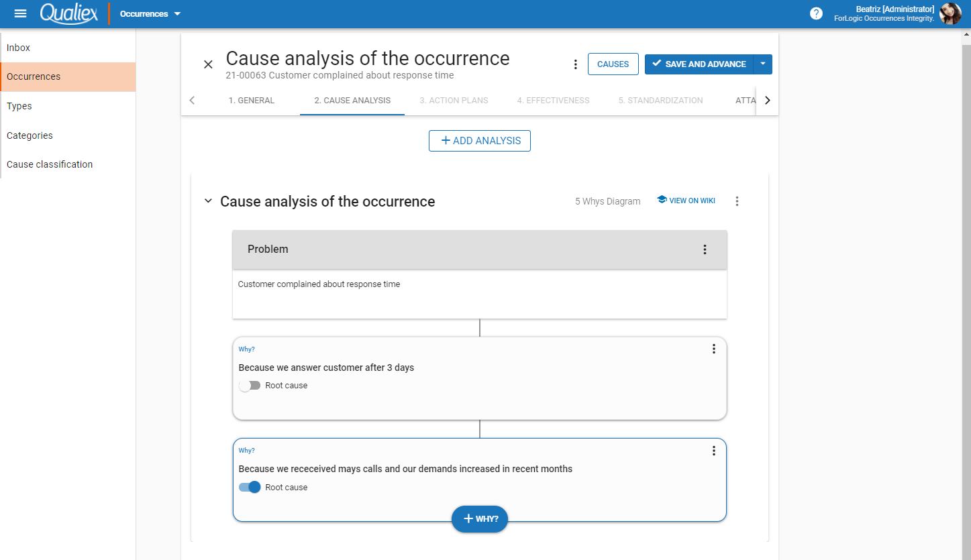The height and width of the screenshot is (560, 971).
Task: Click the Problem card header
Action: [480, 249]
